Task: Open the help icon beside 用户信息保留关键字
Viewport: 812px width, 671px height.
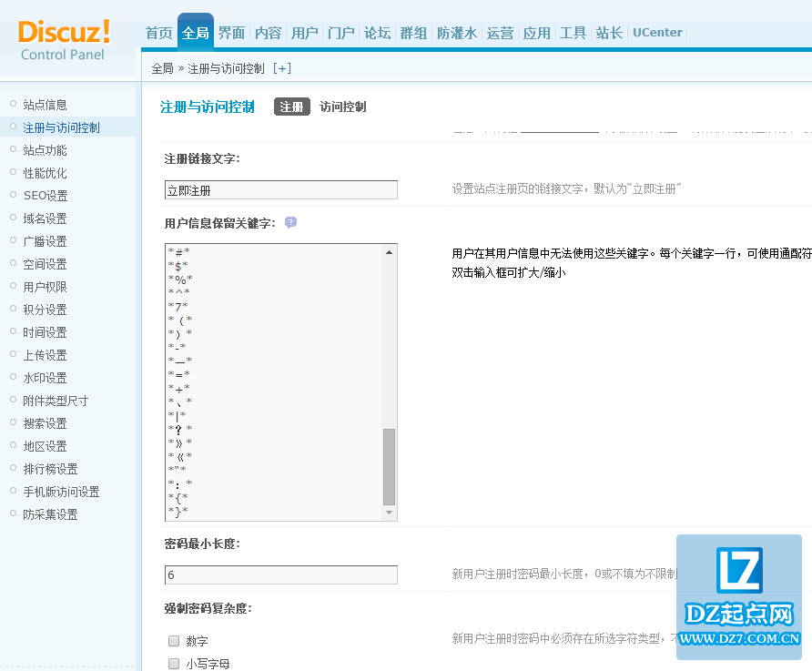Action: point(290,221)
